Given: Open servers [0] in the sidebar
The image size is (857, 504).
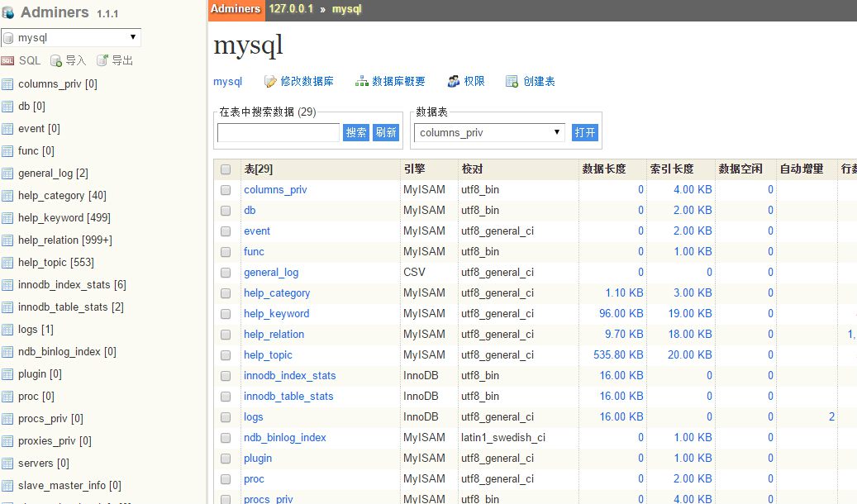Looking at the screenshot, I should click(x=44, y=464).
